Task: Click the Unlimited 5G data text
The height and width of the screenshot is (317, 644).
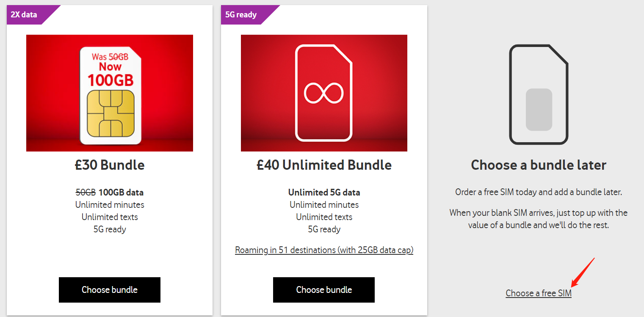Action: (324, 193)
